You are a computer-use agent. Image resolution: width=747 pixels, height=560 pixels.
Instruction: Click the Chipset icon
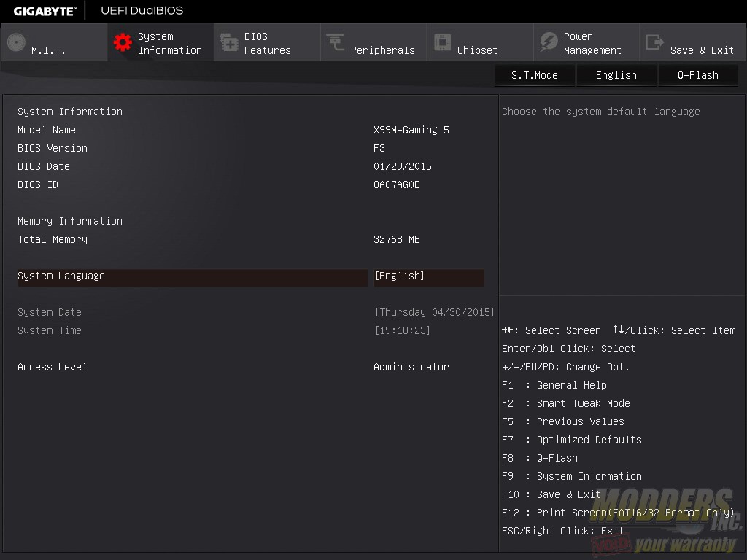(442, 42)
